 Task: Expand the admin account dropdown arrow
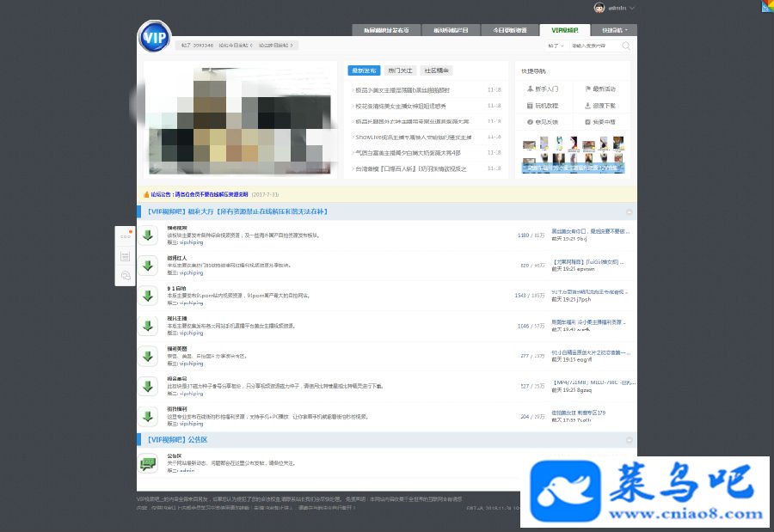coord(632,8)
